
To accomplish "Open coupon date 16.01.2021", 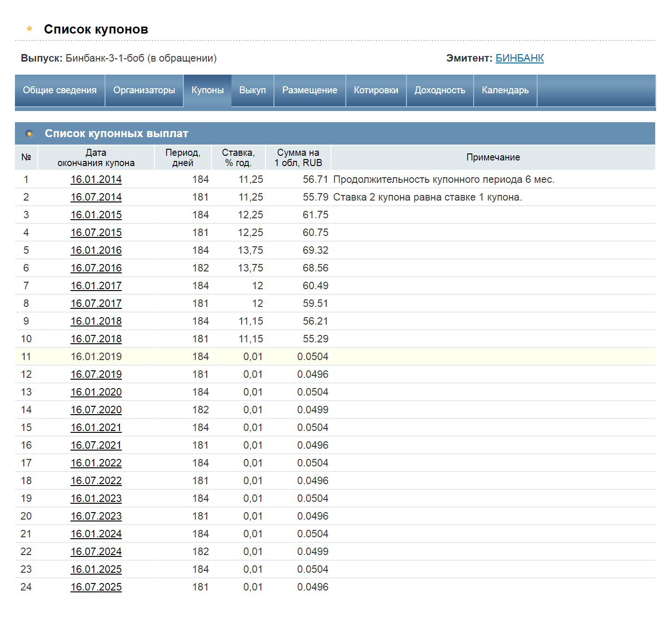I will pyautogui.click(x=96, y=428).
